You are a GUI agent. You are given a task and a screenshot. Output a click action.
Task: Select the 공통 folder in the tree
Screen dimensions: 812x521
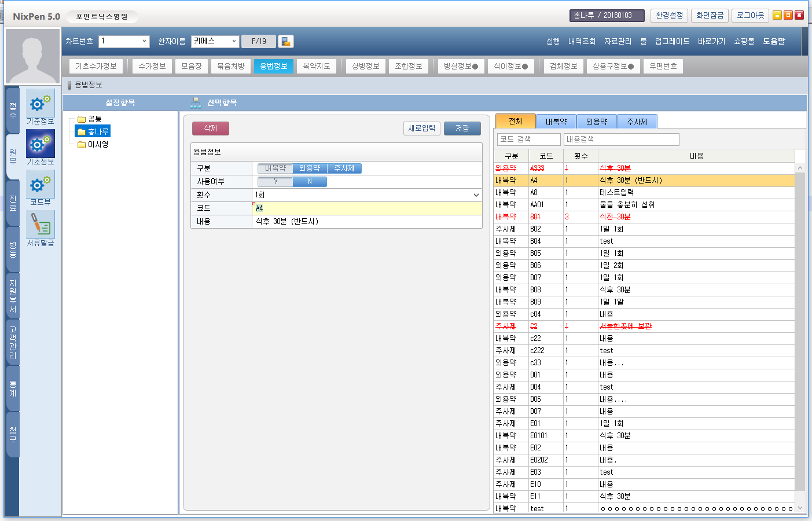pyautogui.click(x=94, y=119)
